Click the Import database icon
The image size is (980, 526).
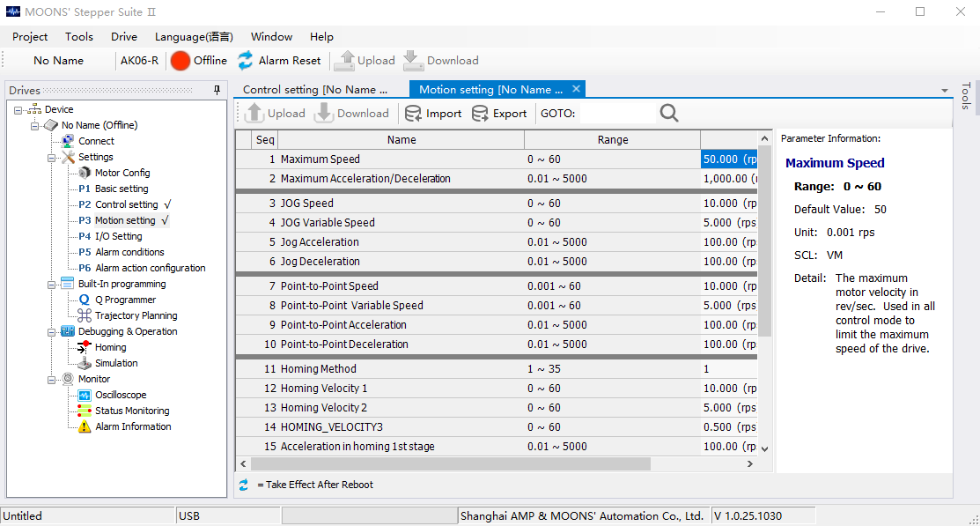[x=413, y=114]
